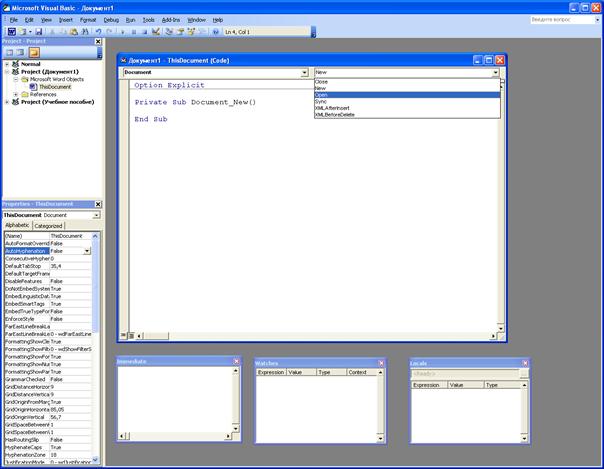Viewport: 604px width, 469px height.
Task: Toggle Folders button in Project panel
Action: (34, 52)
